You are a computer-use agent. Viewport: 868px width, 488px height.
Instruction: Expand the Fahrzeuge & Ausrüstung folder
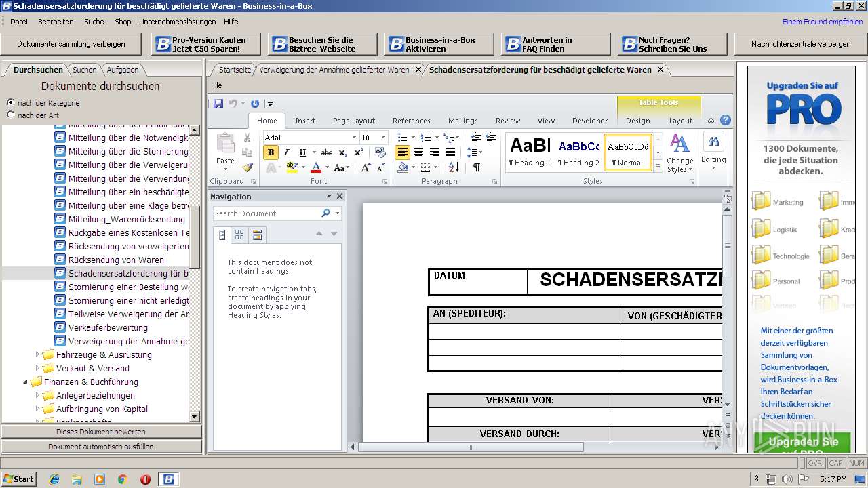[x=38, y=354]
